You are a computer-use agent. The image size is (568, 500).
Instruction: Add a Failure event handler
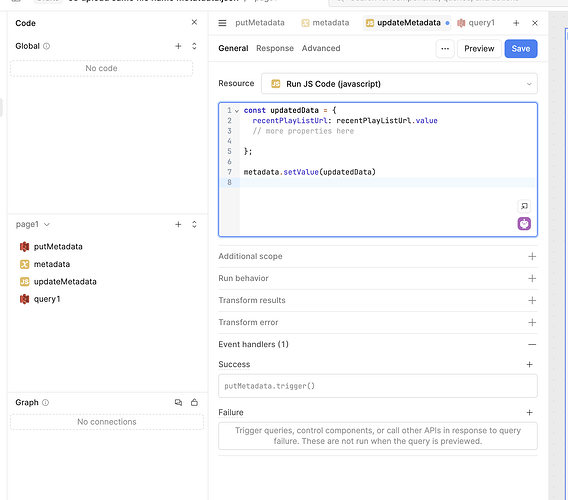coord(529,412)
